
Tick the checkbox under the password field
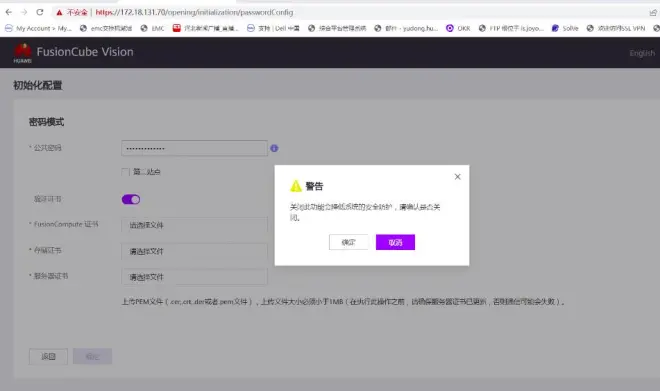125,172
